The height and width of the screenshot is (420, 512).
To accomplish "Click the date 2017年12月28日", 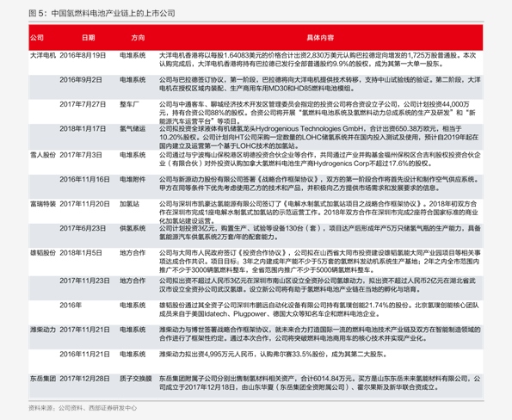I will click(84, 379).
